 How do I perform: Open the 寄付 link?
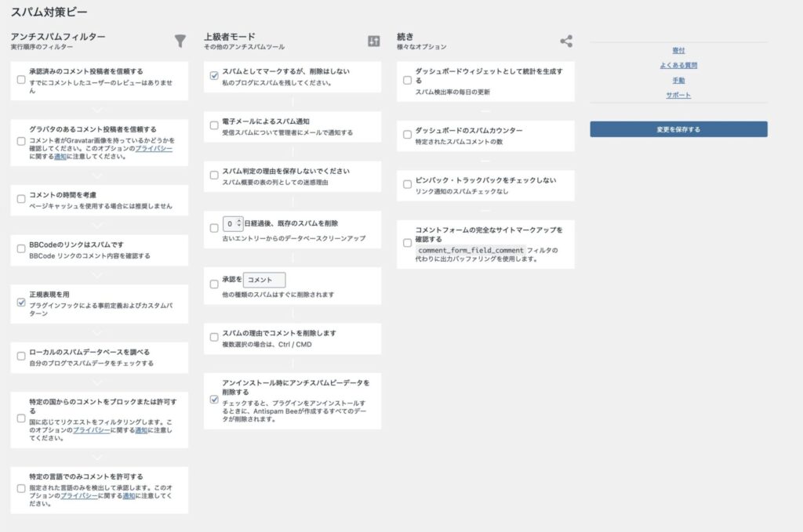(678, 50)
